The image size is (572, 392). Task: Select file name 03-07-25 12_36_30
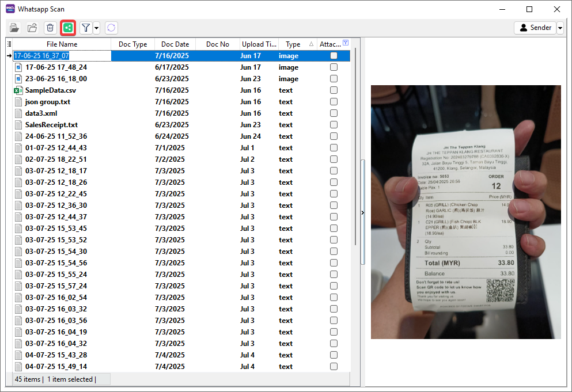[56, 205]
